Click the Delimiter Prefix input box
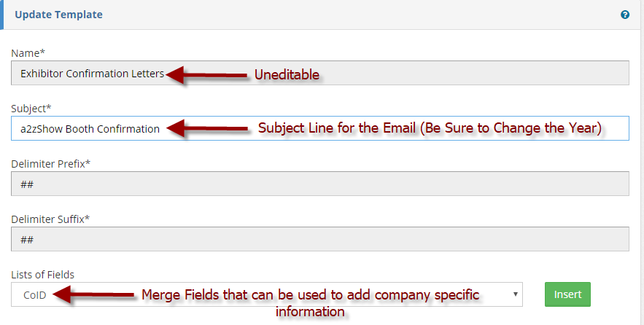This screenshot has width=644, height=325. point(319,184)
